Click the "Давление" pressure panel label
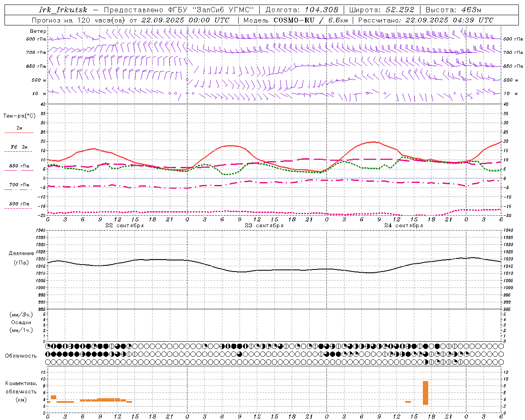Screen dimensions: 525x420 tap(21, 253)
